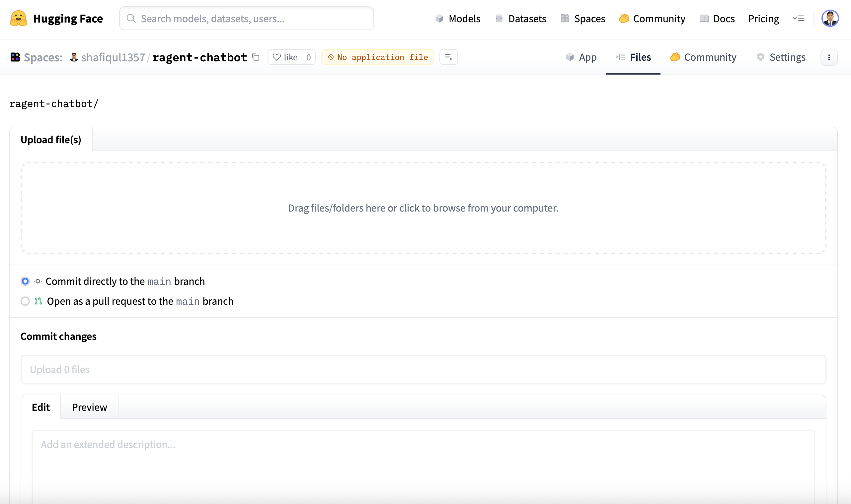Click the Spaces: label link
This screenshot has width=851, height=504.
tap(43, 57)
